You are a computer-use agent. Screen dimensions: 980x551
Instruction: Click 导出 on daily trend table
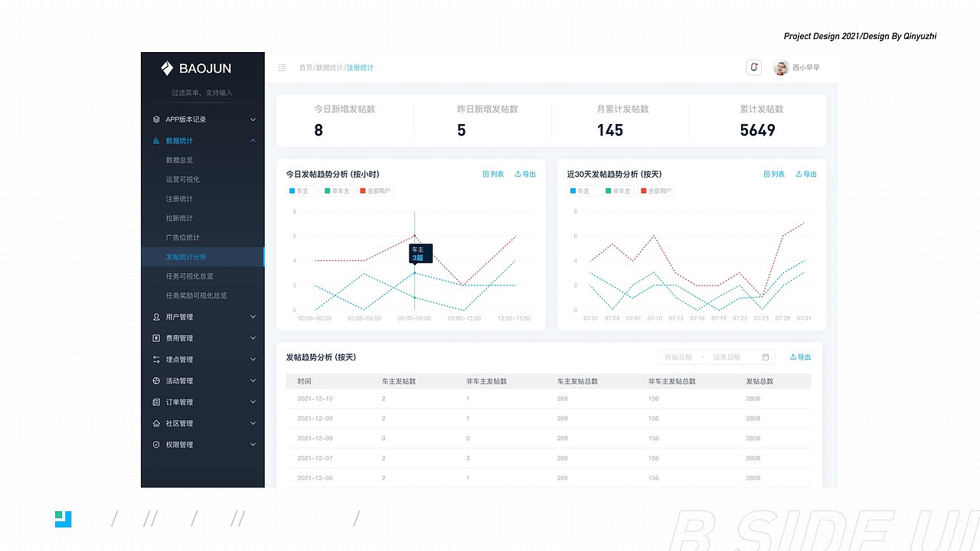point(800,357)
